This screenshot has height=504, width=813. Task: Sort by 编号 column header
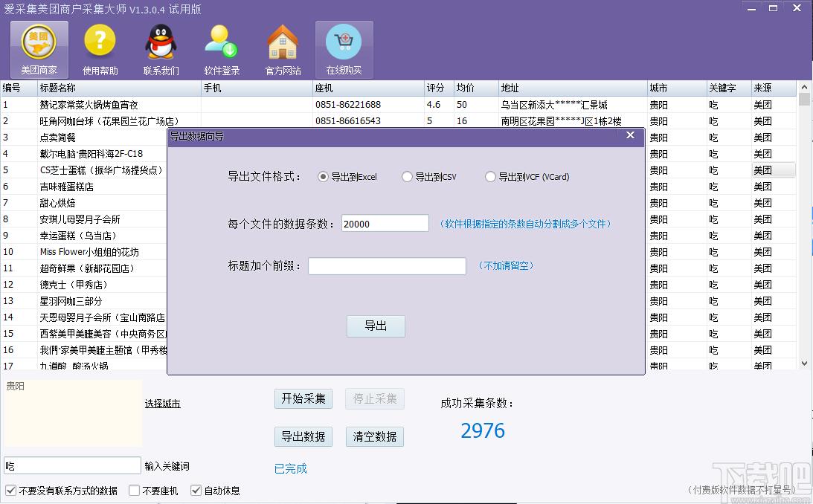19,88
